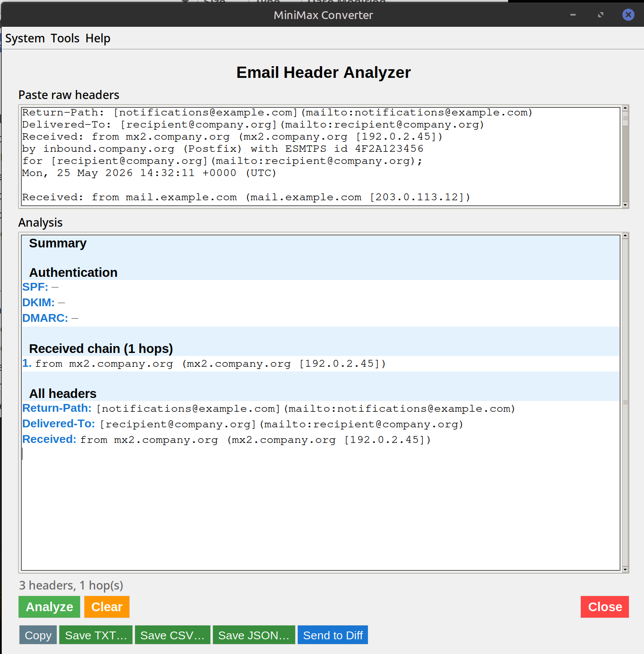
Task: Click the green Analyze button
Action: click(x=49, y=607)
